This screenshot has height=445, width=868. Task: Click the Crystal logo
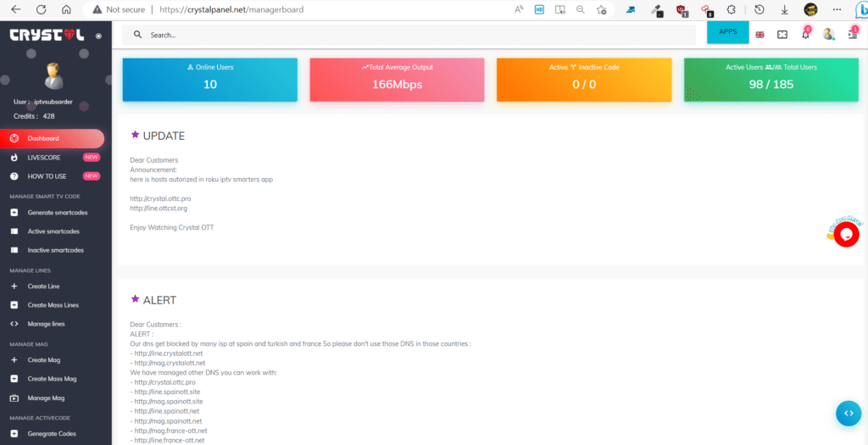coord(47,36)
